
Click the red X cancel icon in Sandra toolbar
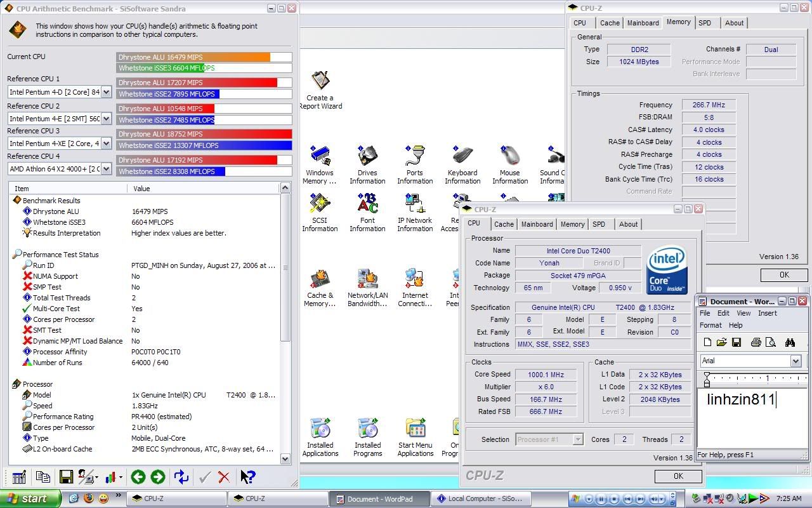click(x=224, y=477)
